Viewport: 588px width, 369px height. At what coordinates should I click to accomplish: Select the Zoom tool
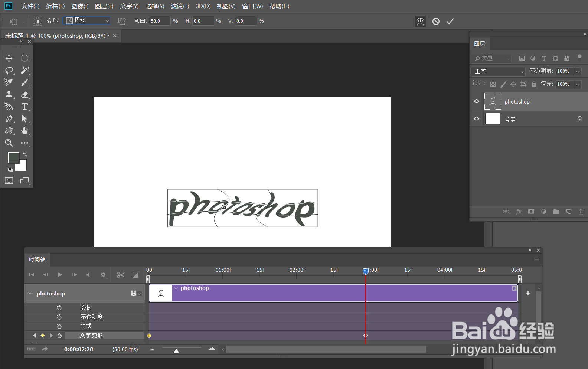(9, 143)
